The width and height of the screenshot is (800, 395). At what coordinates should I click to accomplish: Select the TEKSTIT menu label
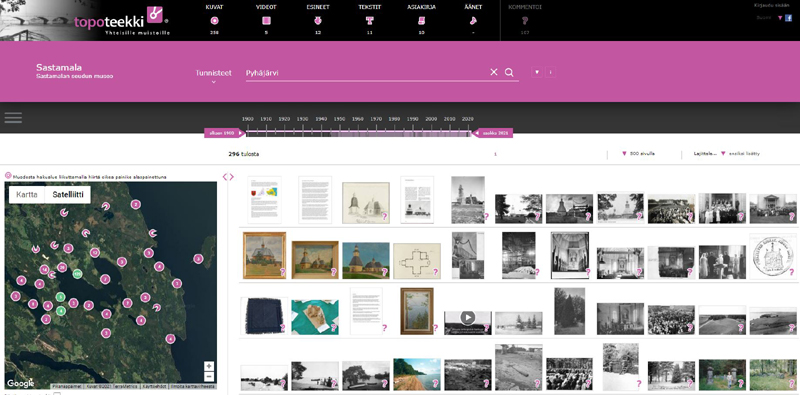(x=370, y=7)
